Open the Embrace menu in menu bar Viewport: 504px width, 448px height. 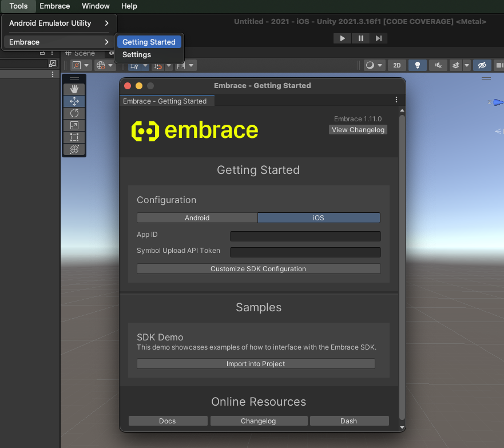(x=55, y=6)
